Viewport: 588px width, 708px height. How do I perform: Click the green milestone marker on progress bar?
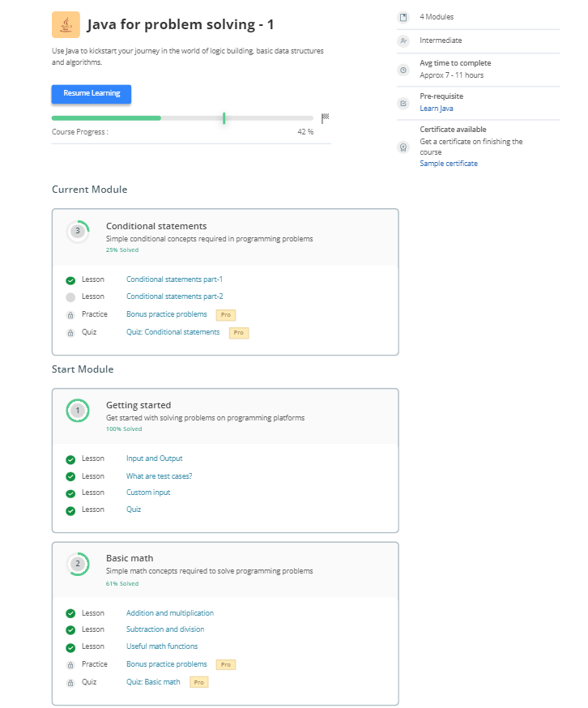(224, 118)
